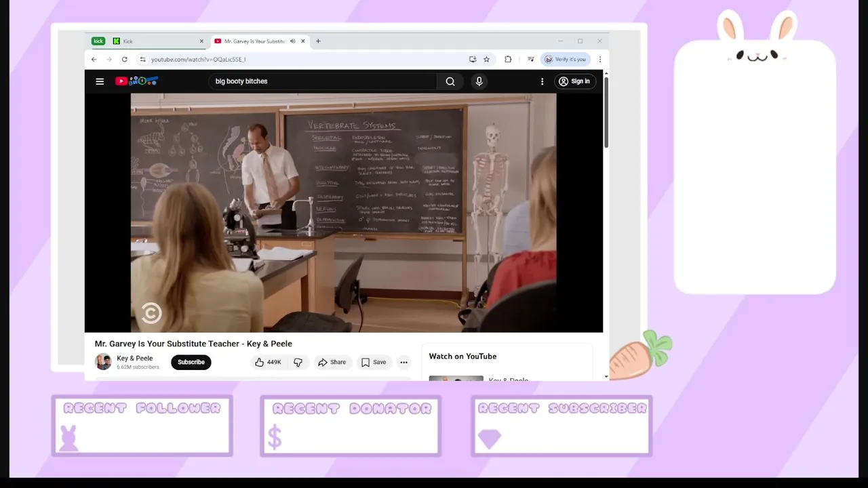Share the video

click(332, 362)
